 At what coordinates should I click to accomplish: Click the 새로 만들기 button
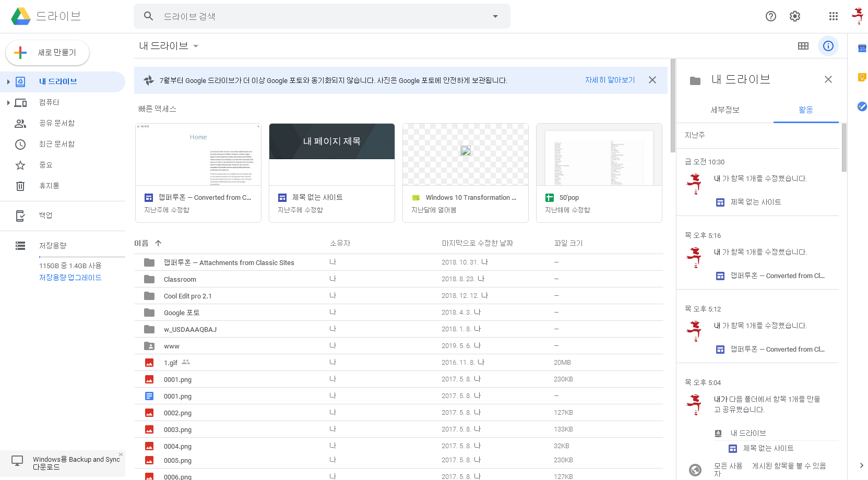[47, 53]
